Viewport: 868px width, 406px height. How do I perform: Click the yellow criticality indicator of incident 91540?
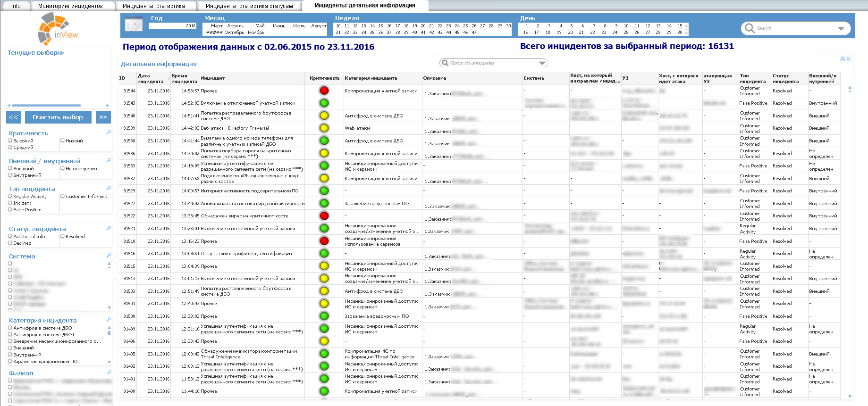[x=324, y=116]
